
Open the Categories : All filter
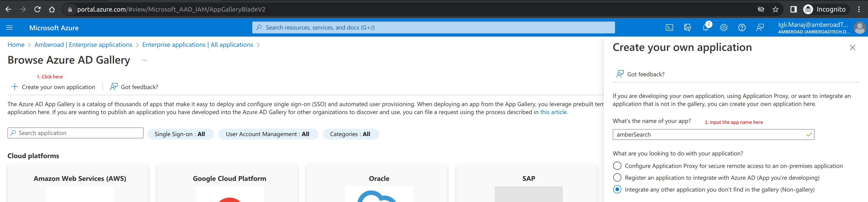coord(350,134)
